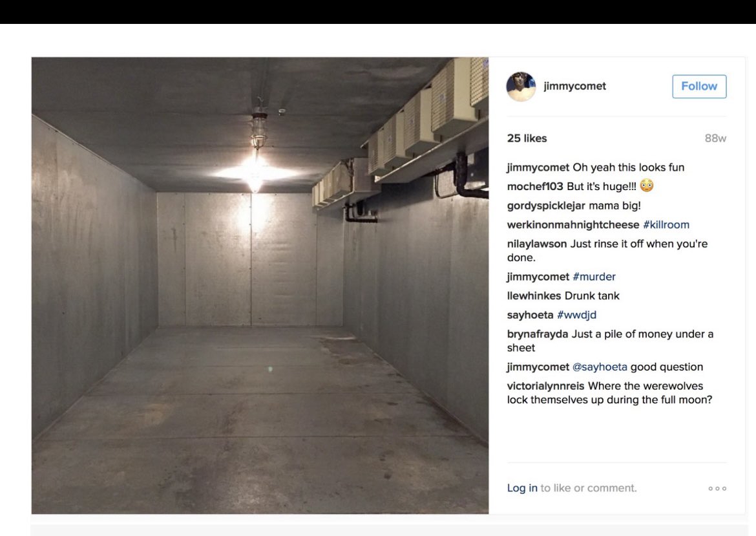Viewport: 756px width, 536px height.
Task: Visit werkinonmahnightcheese's profile
Action: pyautogui.click(x=572, y=224)
